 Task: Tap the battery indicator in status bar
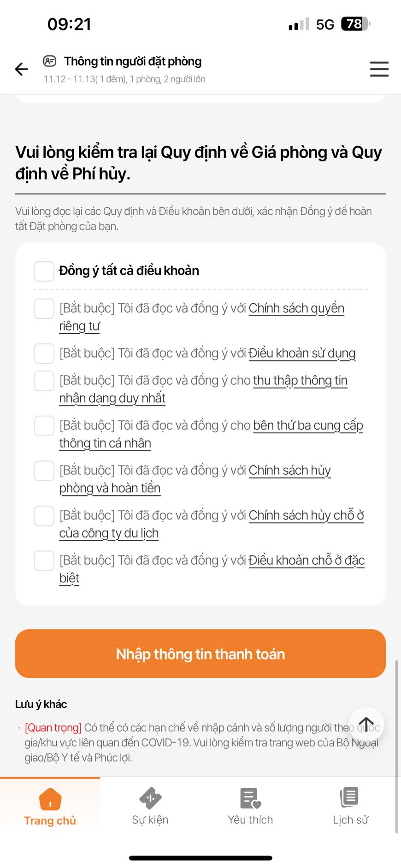click(355, 24)
